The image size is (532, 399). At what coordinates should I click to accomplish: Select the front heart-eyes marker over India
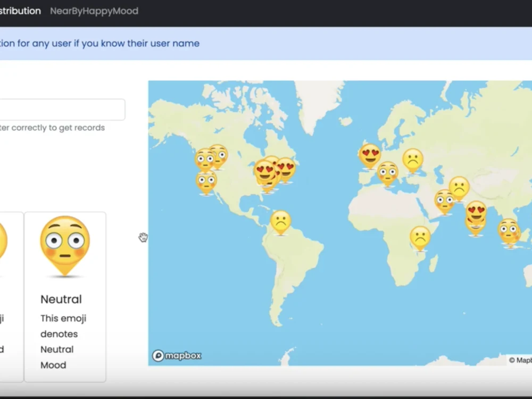coord(476,213)
